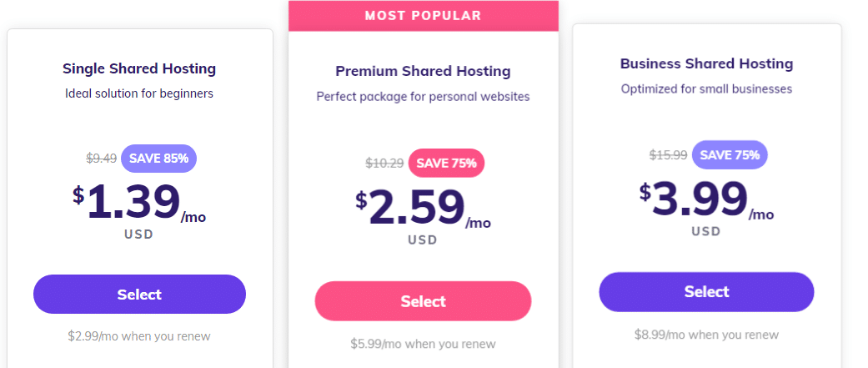Select the Single Shared Hosting plan
The width and height of the screenshot is (868, 368).
pos(139,295)
